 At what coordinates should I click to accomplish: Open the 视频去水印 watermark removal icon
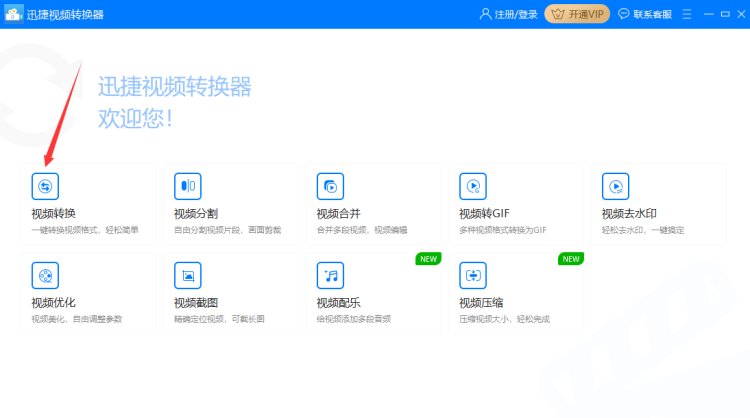[x=615, y=186]
